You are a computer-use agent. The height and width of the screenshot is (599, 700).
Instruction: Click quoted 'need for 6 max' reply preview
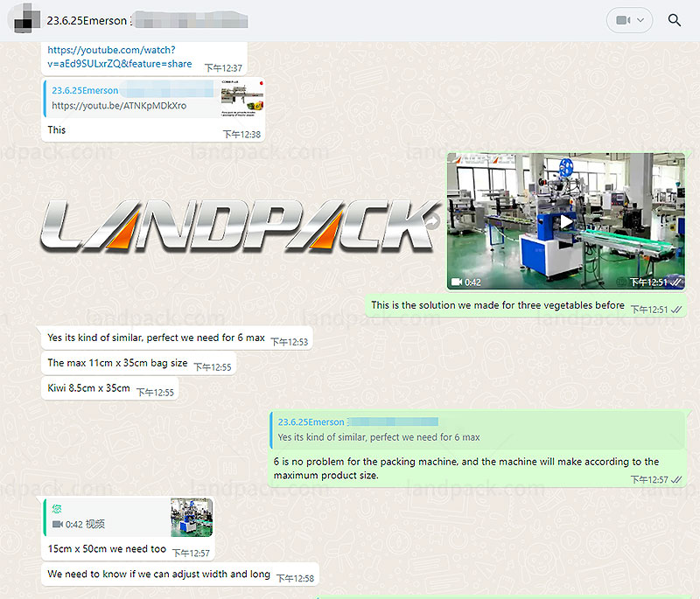click(379, 436)
